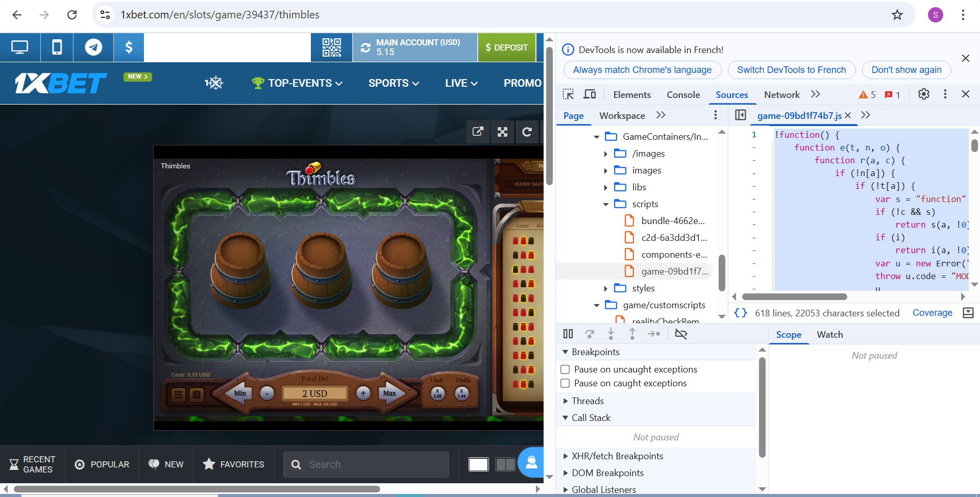Image resolution: width=980 pixels, height=497 pixels.
Task: Reload the Thimbles game icon
Action: click(x=527, y=132)
